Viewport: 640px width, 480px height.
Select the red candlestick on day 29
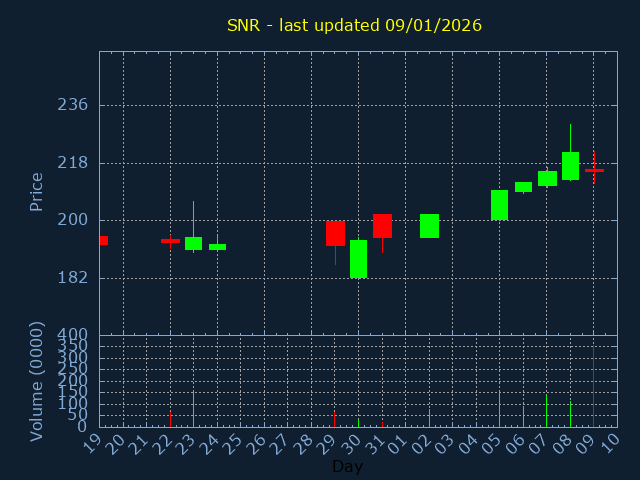click(335, 233)
